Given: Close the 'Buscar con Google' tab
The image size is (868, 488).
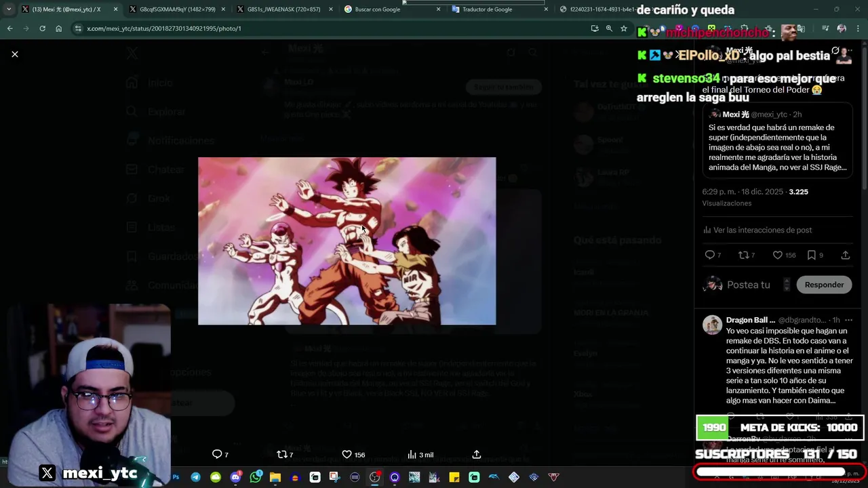Looking at the screenshot, I should pos(438,9).
